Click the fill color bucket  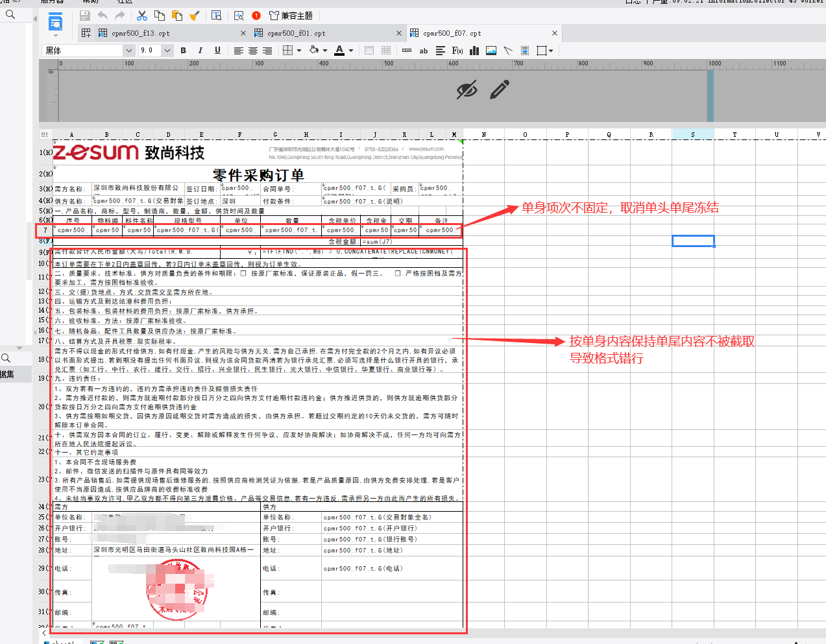coord(314,50)
